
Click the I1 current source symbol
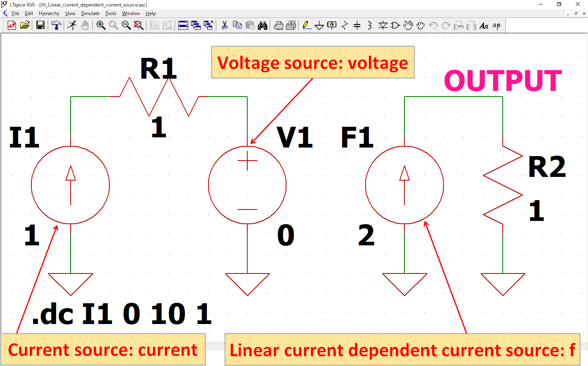pyautogui.click(x=71, y=185)
